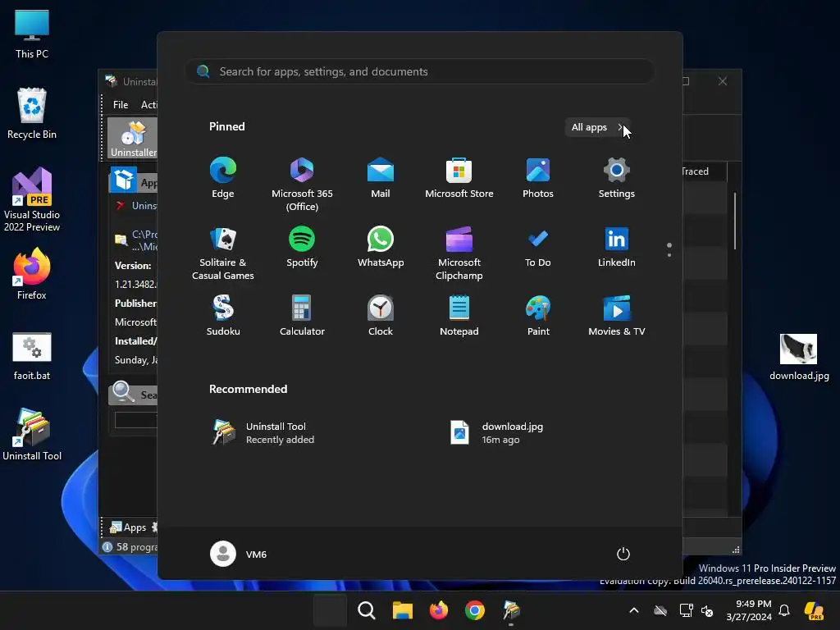Screen dimensions: 840x630
Task: Select Firefox desktop shortcut
Action: [32, 274]
